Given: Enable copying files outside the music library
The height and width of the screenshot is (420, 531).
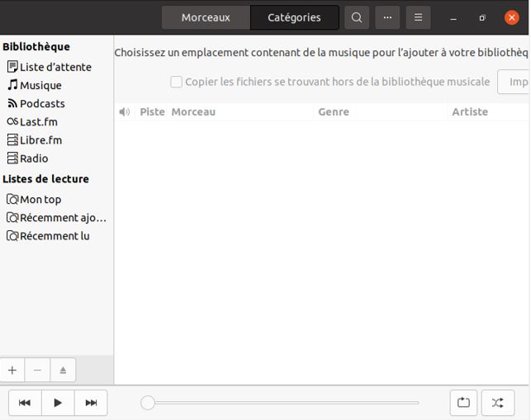Looking at the screenshot, I should pos(176,82).
